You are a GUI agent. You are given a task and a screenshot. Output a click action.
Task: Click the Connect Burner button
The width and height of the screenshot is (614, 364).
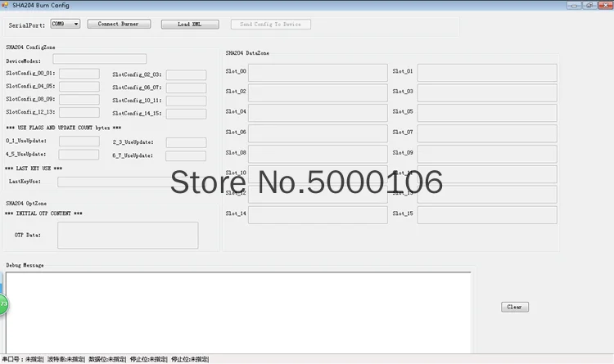tap(119, 24)
